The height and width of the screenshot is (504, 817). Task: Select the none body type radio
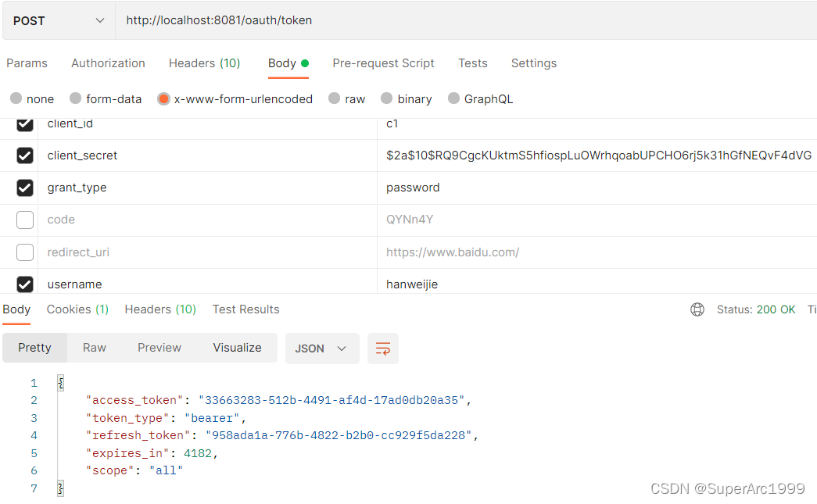16,98
